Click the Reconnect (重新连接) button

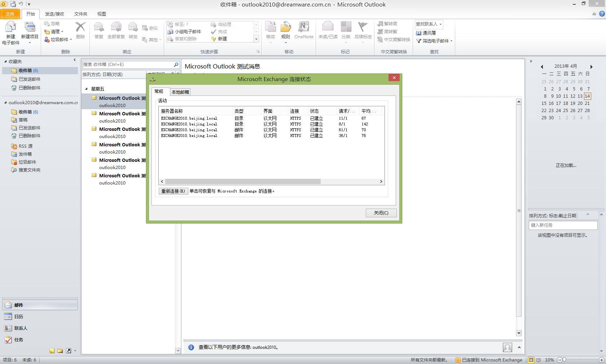[x=173, y=191]
